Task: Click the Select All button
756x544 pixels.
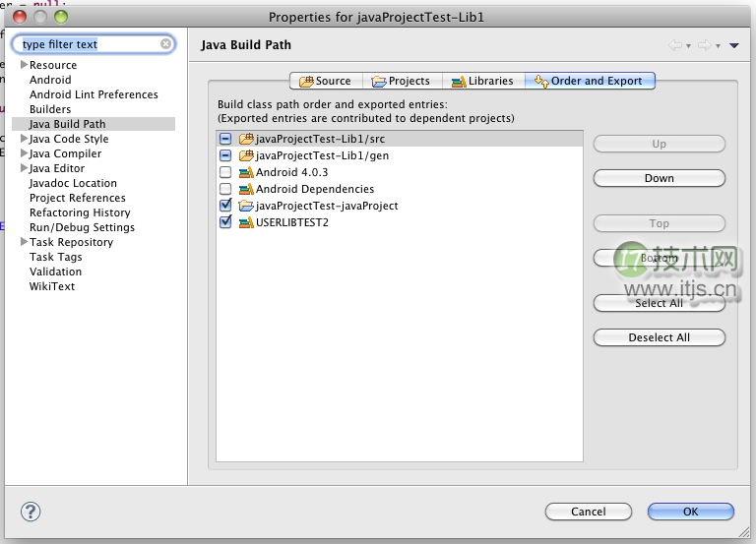Action: [660, 303]
